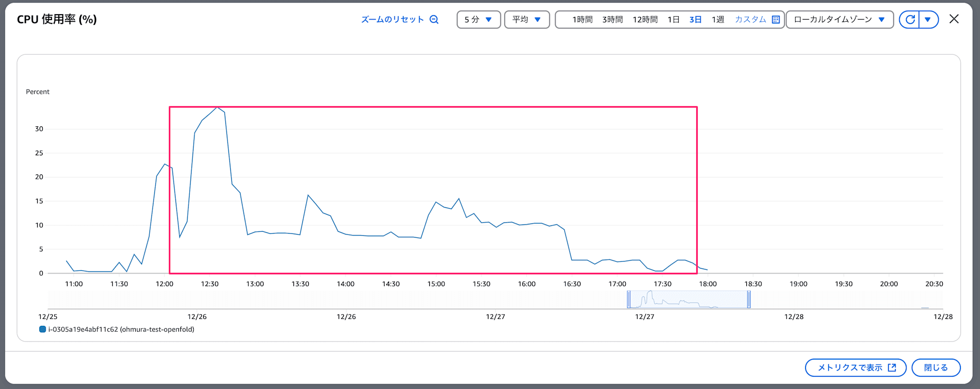Select the 12時間 time range

pyautogui.click(x=645, y=20)
